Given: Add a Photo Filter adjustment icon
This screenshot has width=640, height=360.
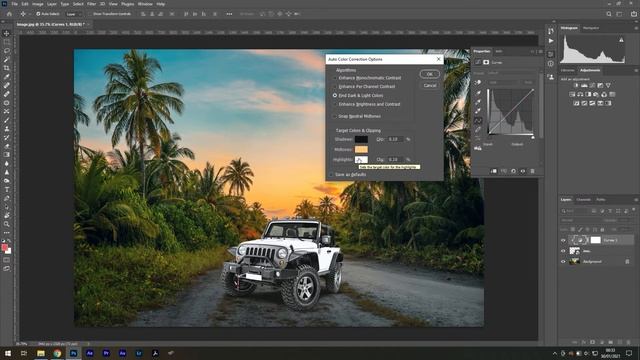Looking at the screenshot, I should coord(596,94).
